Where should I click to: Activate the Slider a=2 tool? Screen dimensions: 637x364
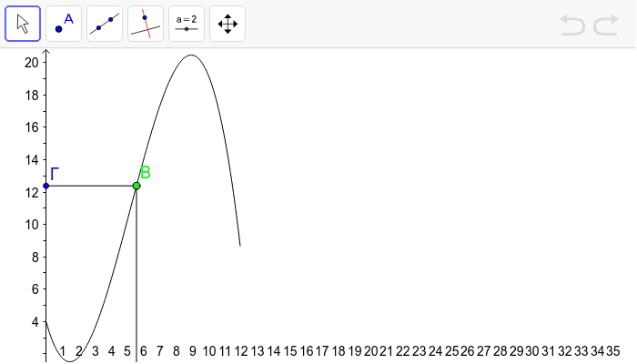[x=187, y=24]
